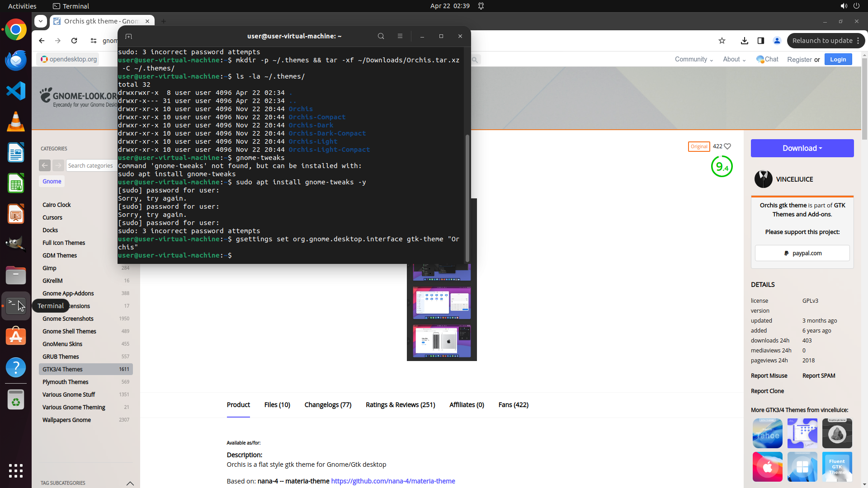This screenshot has width=868, height=488.
Task: Toggle the Chrome side panel icon
Action: point(761,41)
